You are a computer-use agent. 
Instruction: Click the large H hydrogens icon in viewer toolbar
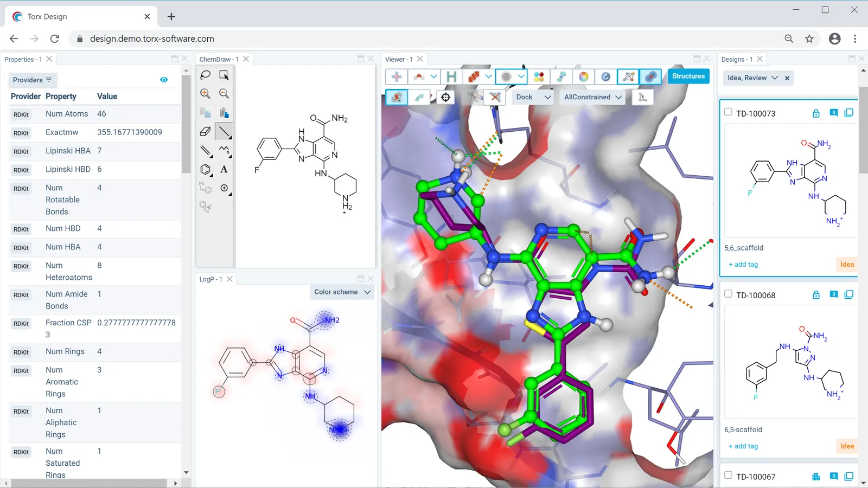[x=451, y=76]
